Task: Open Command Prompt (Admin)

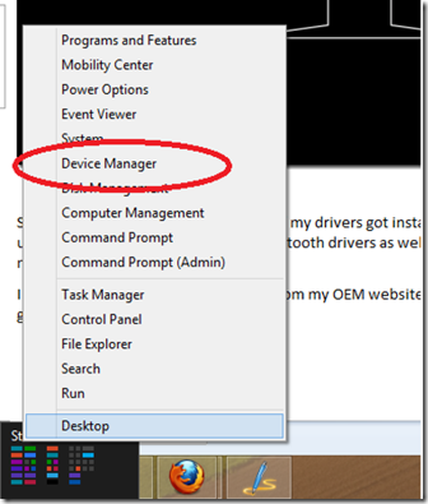Action: (143, 262)
